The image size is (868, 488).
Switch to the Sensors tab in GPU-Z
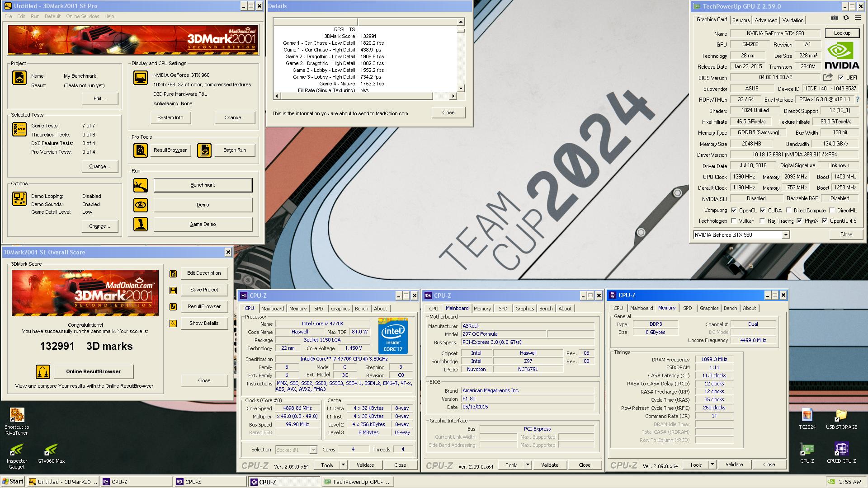tap(741, 20)
